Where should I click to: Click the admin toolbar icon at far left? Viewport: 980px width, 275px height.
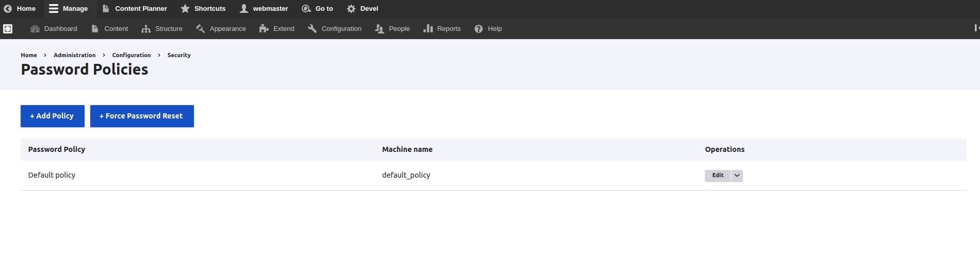(x=8, y=29)
